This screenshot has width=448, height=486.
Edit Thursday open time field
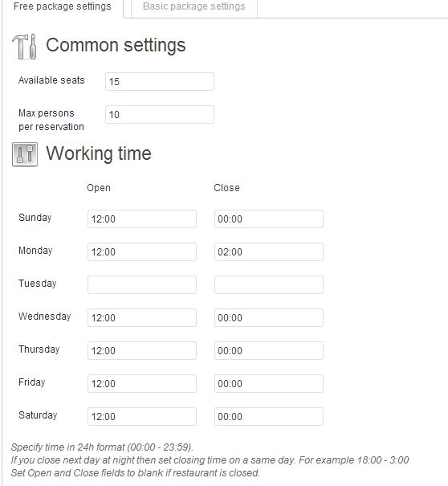coord(142,350)
